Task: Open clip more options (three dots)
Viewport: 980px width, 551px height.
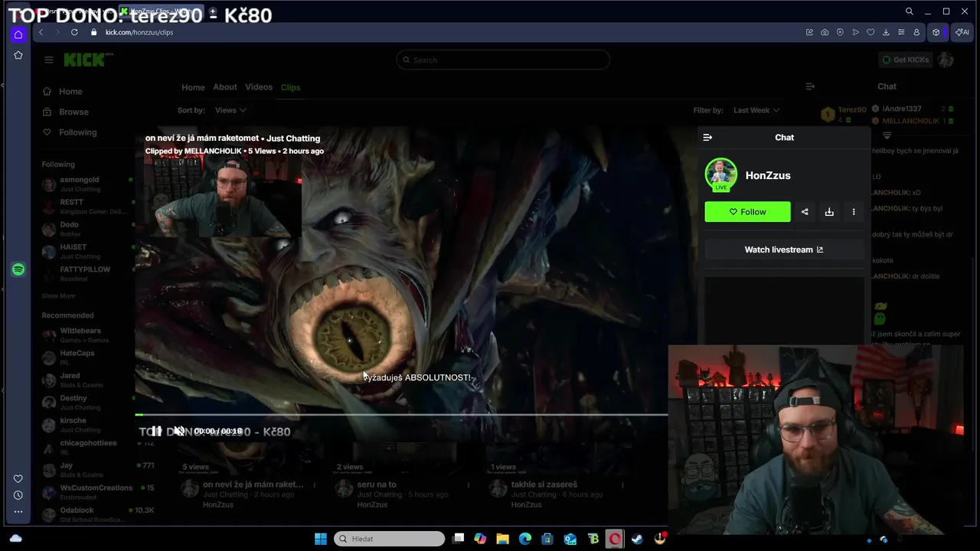Action: coord(854,212)
